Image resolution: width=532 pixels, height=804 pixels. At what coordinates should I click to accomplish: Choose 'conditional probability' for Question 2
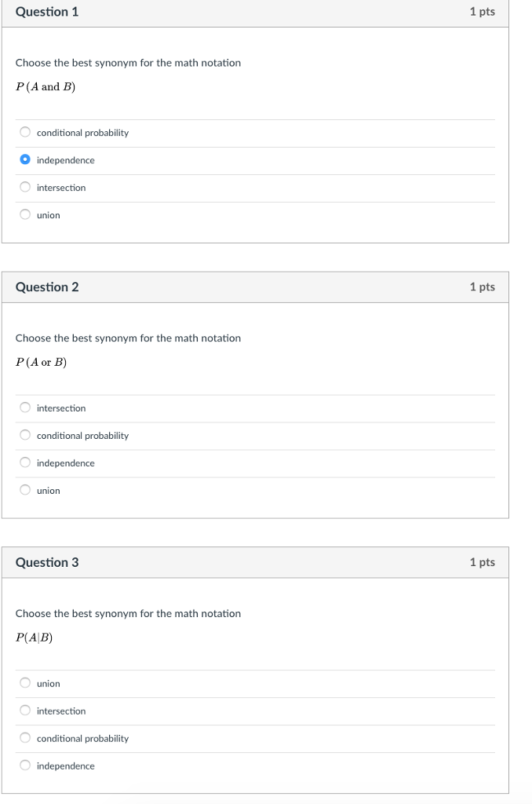[x=26, y=436]
